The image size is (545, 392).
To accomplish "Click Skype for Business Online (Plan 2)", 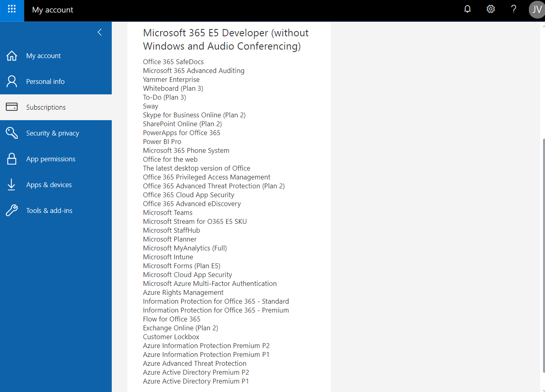I will (194, 115).
